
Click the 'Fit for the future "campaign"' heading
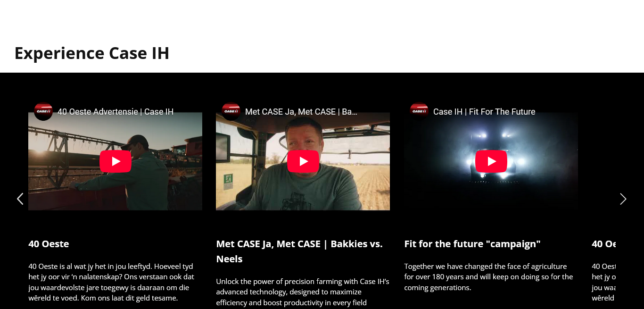[472, 244]
